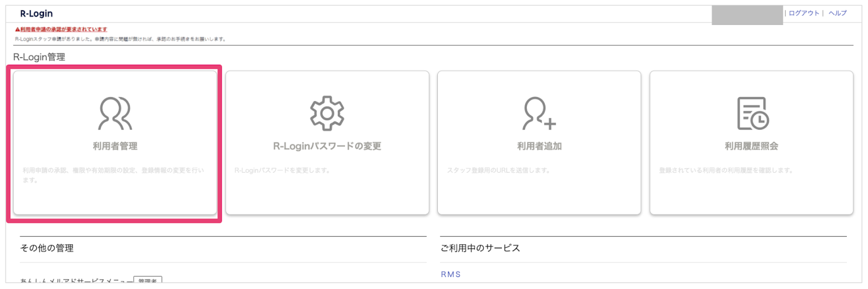Image resolution: width=868 pixels, height=289 pixels.
Task: Click the gear icon for password change
Action: click(327, 113)
